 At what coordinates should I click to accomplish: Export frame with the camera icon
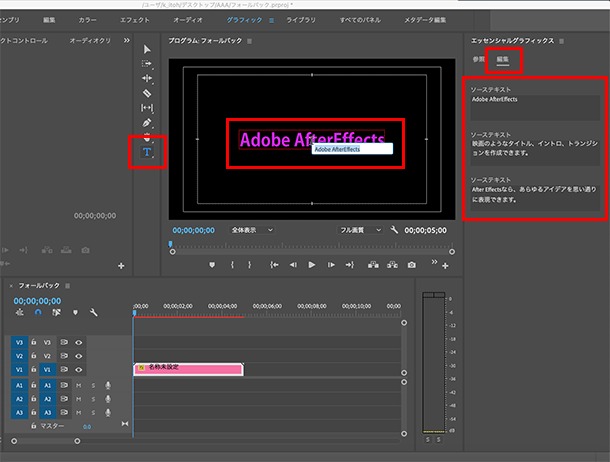[412, 265]
